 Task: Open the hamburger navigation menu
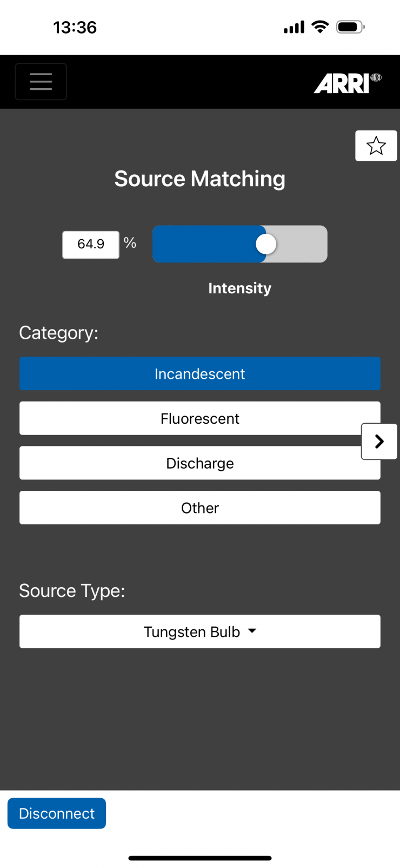[41, 82]
